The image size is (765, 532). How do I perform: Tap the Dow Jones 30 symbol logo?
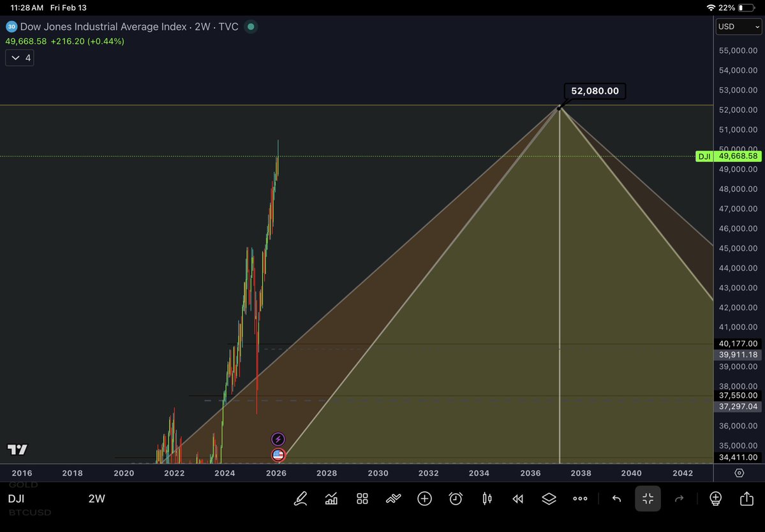tap(11, 26)
